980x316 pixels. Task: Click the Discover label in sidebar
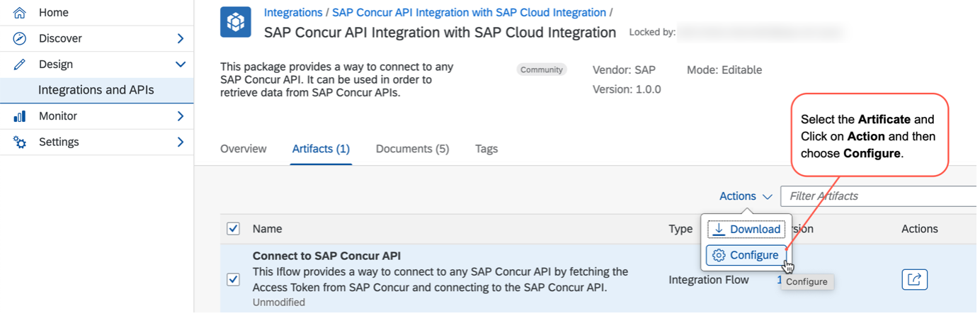(x=60, y=38)
